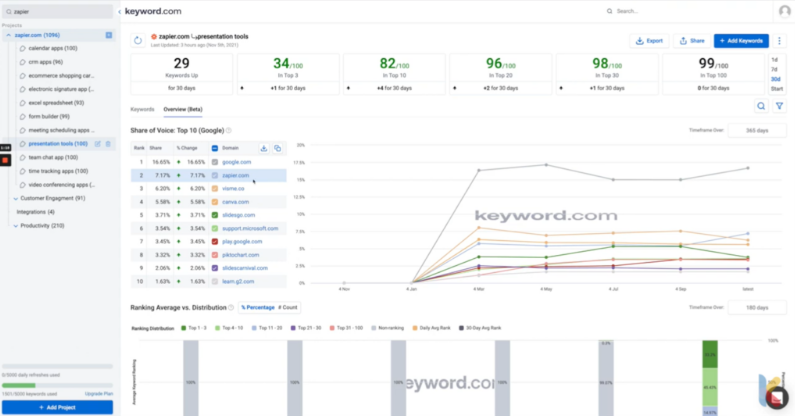This screenshot has height=416, width=795.
Task: Click the Add Keywords button
Action: click(741, 41)
